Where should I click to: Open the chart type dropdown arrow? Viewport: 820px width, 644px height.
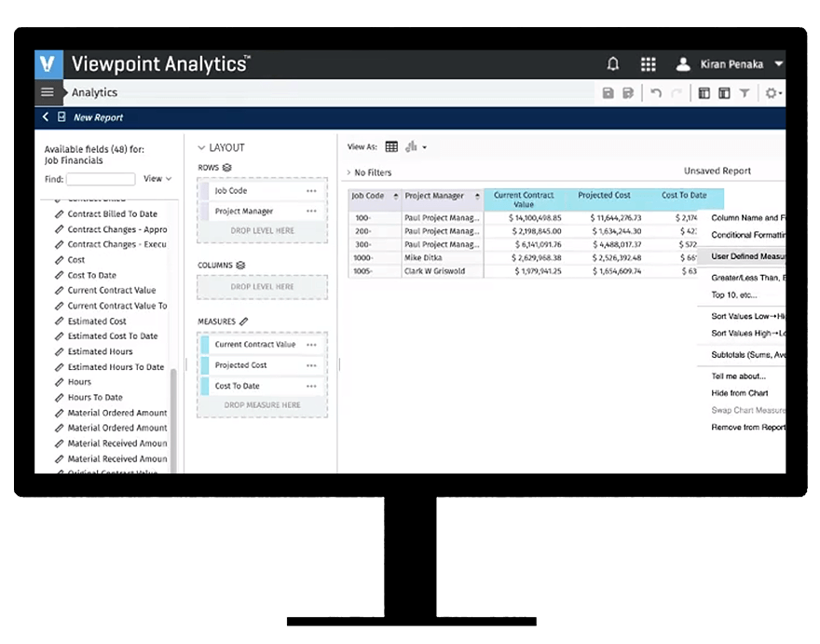coord(424,147)
